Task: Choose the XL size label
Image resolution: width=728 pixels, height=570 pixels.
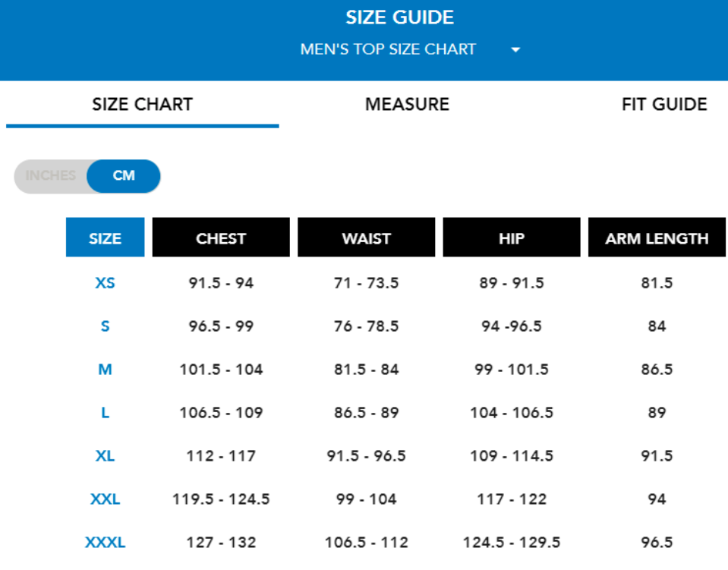Action: tap(105, 456)
